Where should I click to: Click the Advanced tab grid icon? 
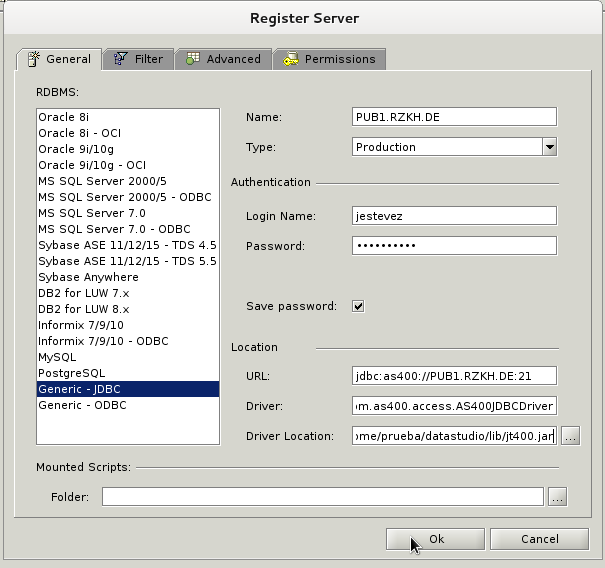click(x=193, y=59)
